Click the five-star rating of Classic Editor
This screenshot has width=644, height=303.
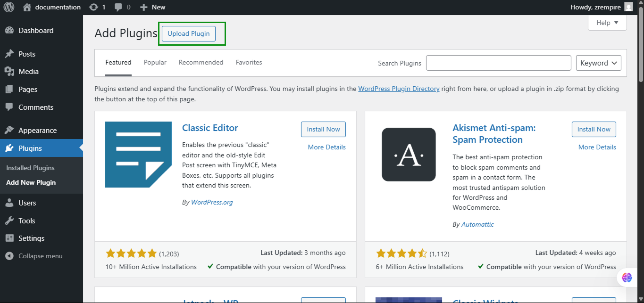pos(131,253)
